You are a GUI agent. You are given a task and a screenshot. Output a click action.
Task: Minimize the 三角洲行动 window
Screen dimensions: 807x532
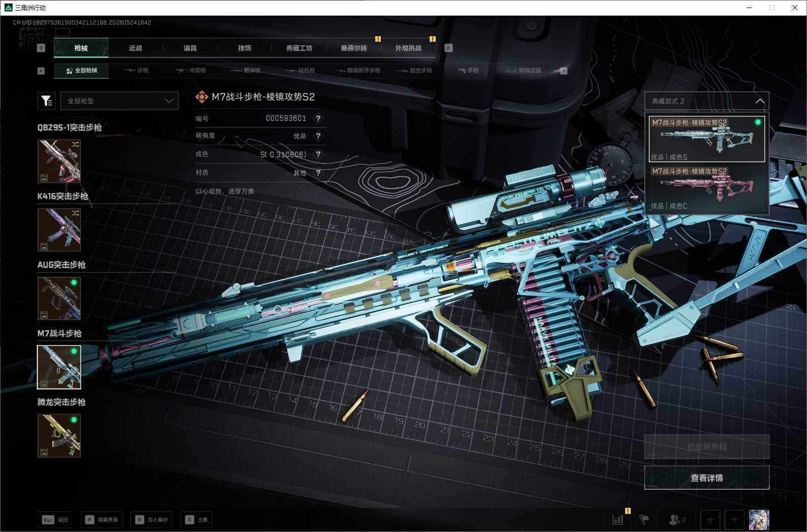749,8
